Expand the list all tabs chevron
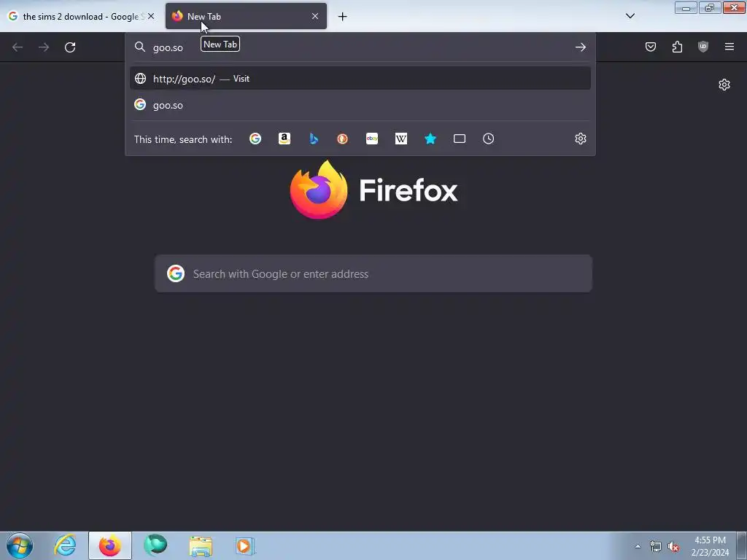Screen dimensions: 747x560 [630, 16]
